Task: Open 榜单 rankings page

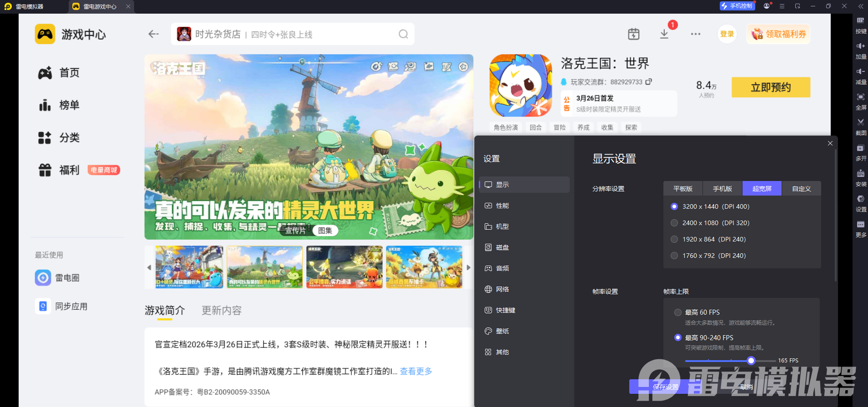Action: pyautogui.click(x=59, y=105)
